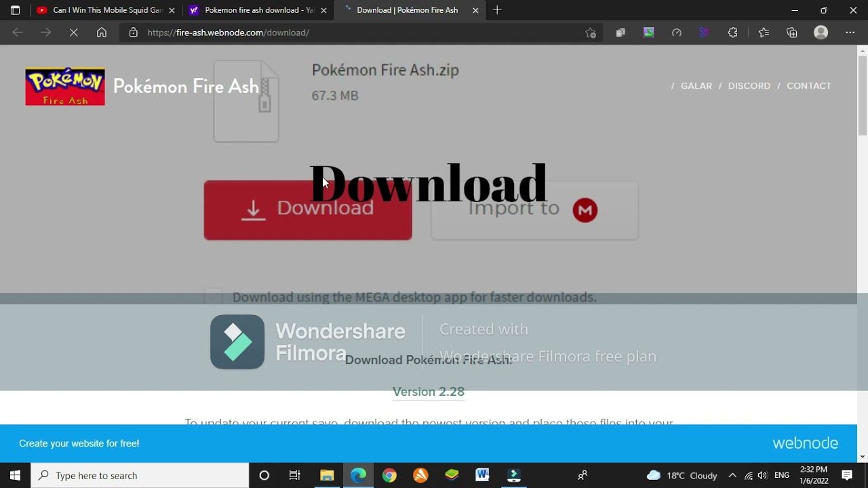
Task: Open Task View
Action: 295,475
